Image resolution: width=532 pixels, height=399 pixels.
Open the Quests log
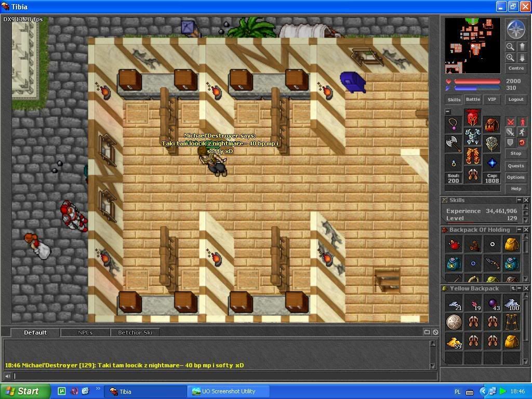point(516,166)
